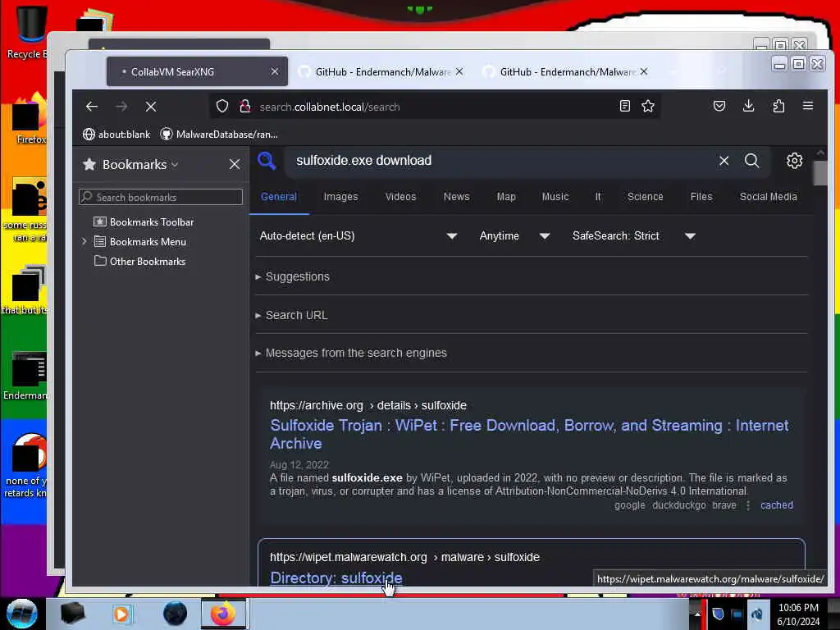Select the CollabVM SearXNG tab
The image size is (840, 630).
point(197,72)
